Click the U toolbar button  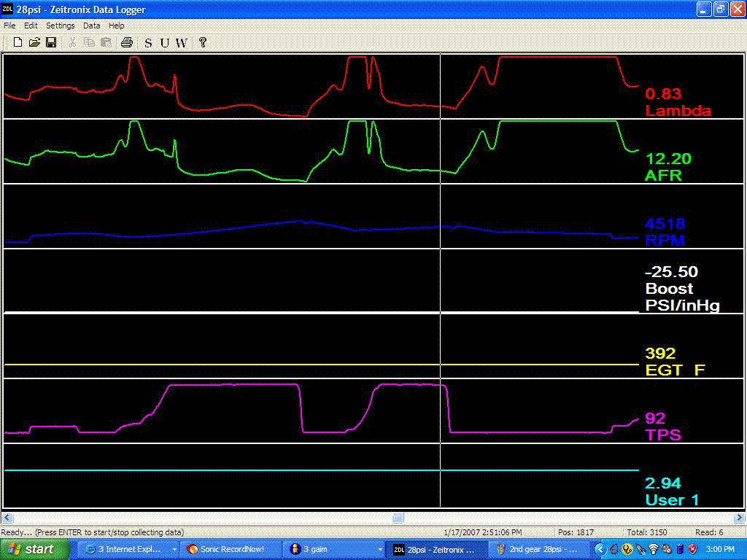pyautogui.click(x=164, y=43)
